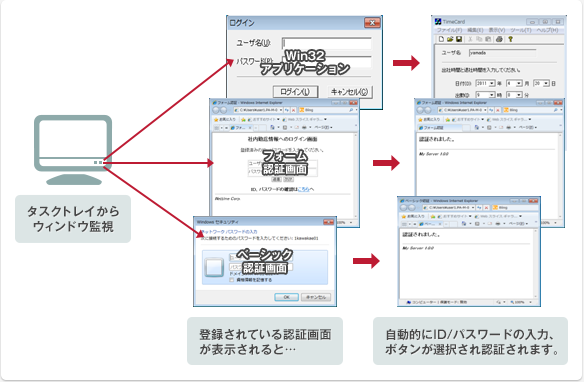Screen dimensions: 584x382
Task: Click the monitor computer icon on the left
Action: pos(73,150)
